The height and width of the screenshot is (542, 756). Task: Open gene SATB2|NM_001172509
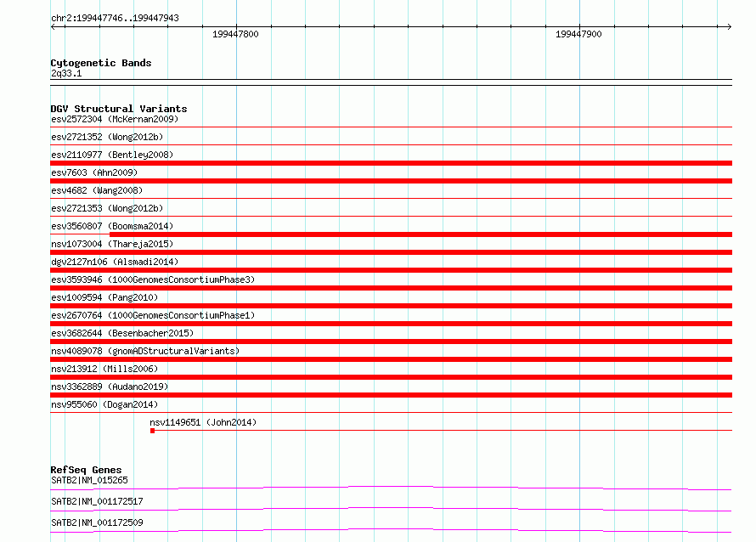97,522
